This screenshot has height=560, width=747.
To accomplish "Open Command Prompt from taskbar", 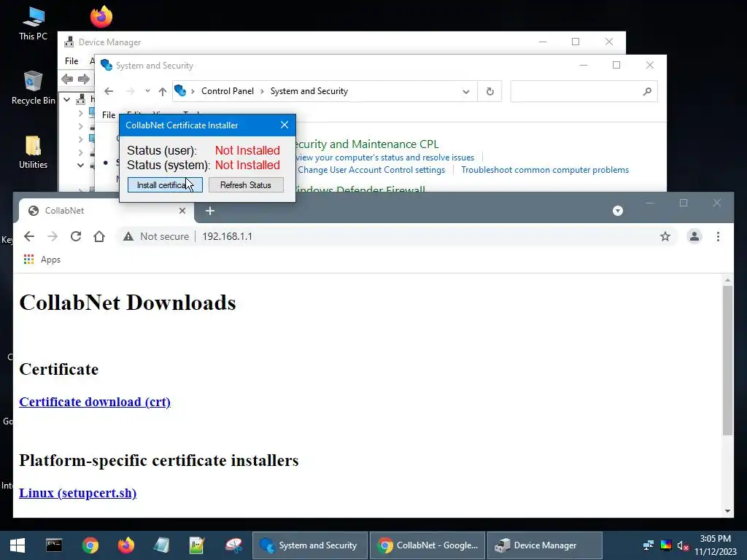I will pos(54,545).
